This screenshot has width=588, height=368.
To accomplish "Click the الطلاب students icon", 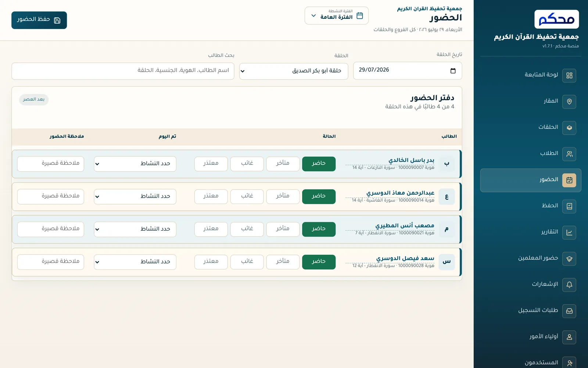I will (569, 154).
